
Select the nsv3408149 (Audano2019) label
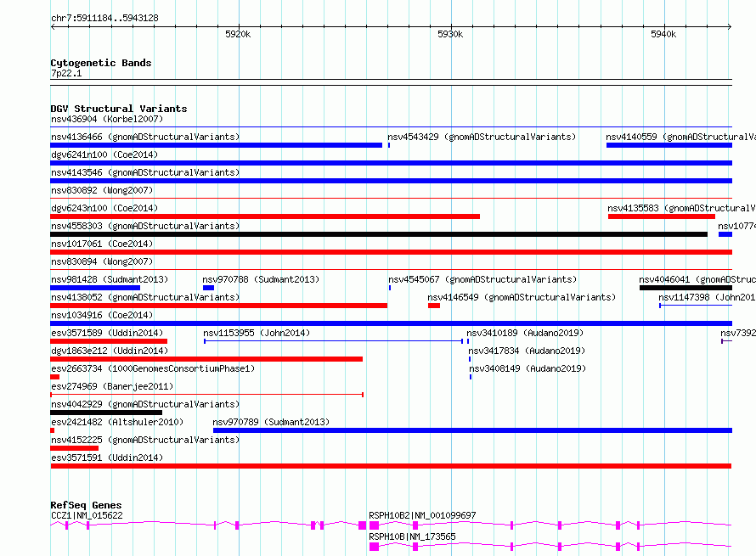coord(528,368)
